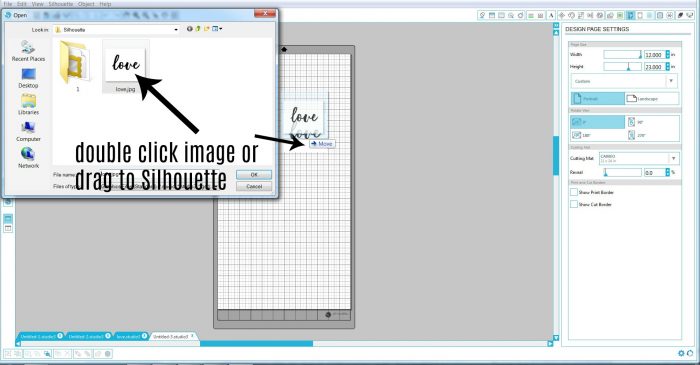This screenshot has width=700, height=365.
Task: Click the Reveal slider track
Action: pos(622,172)
